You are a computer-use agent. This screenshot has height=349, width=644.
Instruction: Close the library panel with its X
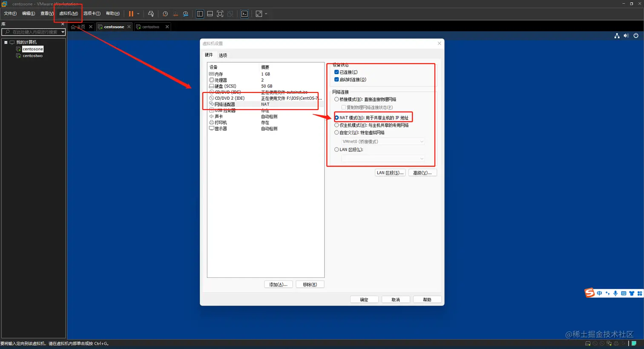(63, 24)
